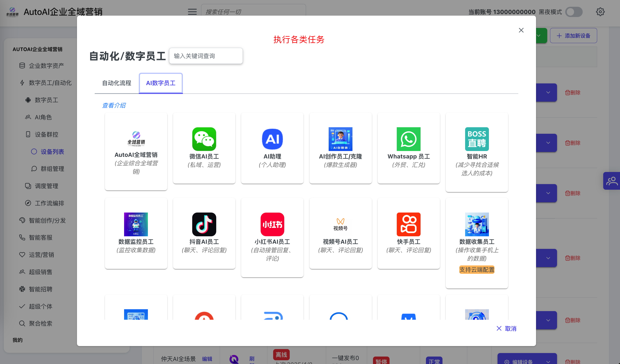Select the Whatsapp 员工 icon
The width and height of the screenshot is (620, 364).
(x=408, y=139)
